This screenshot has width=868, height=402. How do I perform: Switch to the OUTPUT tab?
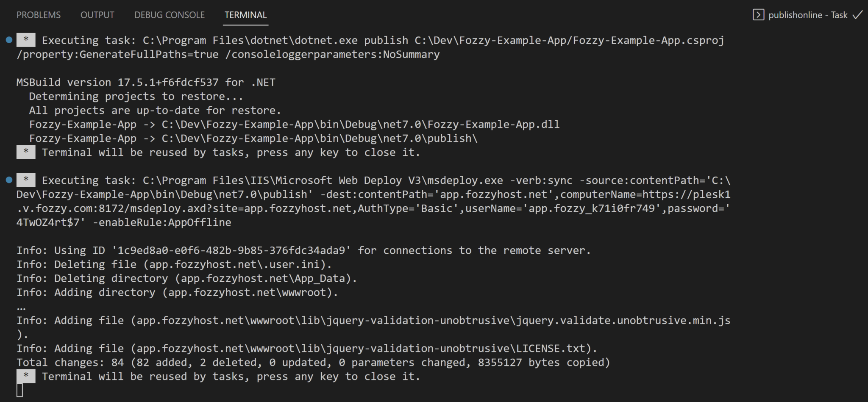point(97,15)
